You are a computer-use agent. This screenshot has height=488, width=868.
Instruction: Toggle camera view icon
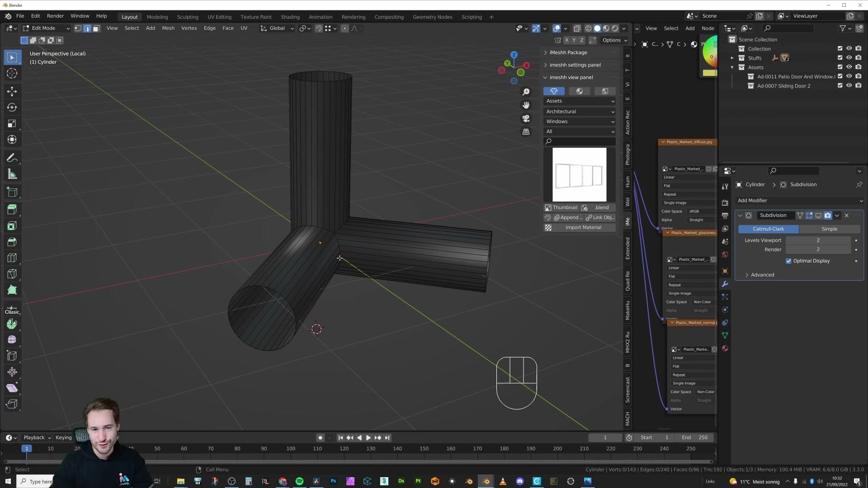coord(526,119)
